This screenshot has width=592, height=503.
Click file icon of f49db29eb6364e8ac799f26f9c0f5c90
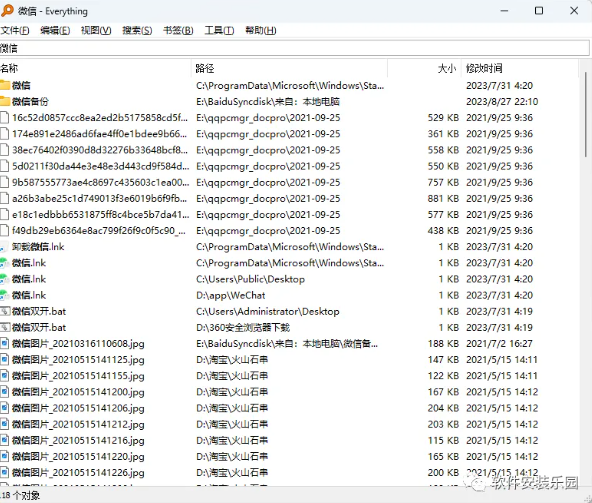pyautogui.click(x=5, y=230)
